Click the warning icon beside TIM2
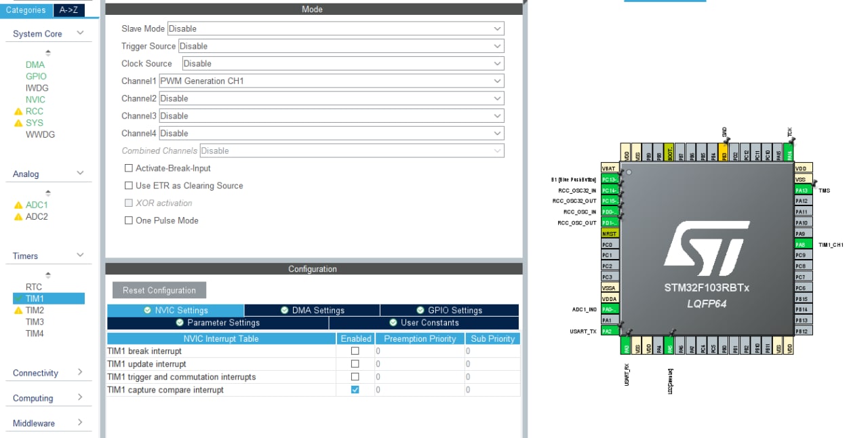The height and width of the screenshot is (438, 868). 18,311
